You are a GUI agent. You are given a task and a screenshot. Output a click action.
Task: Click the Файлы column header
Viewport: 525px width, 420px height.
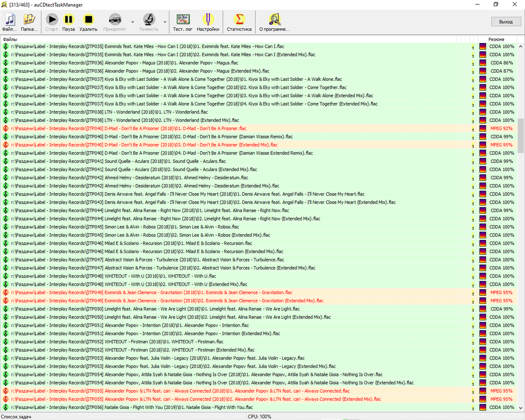(9, 39)
